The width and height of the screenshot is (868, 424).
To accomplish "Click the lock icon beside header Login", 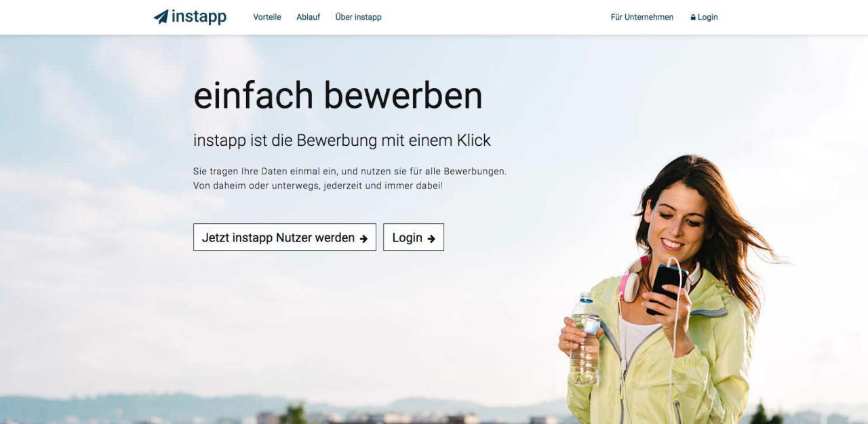I will [x=693, y=18].
